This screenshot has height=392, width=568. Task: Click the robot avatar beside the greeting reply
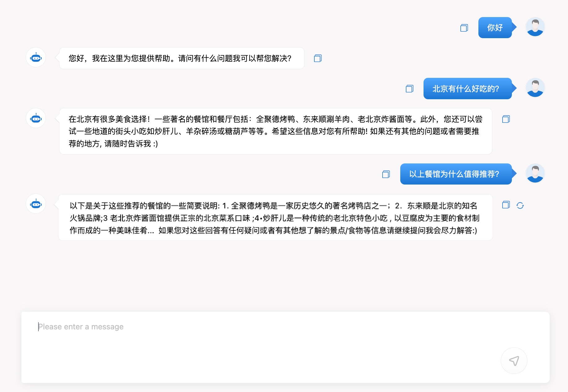coord(36,58)
